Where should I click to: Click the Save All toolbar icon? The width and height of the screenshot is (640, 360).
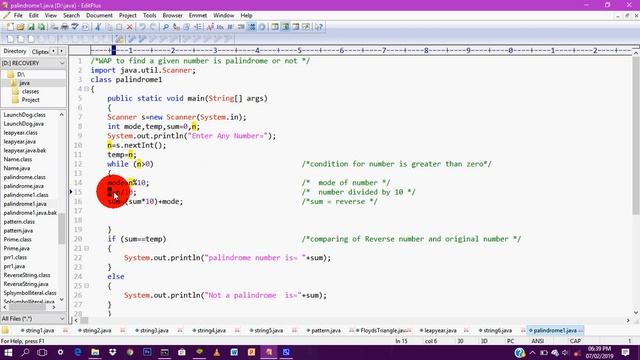[x=41, y=27]
